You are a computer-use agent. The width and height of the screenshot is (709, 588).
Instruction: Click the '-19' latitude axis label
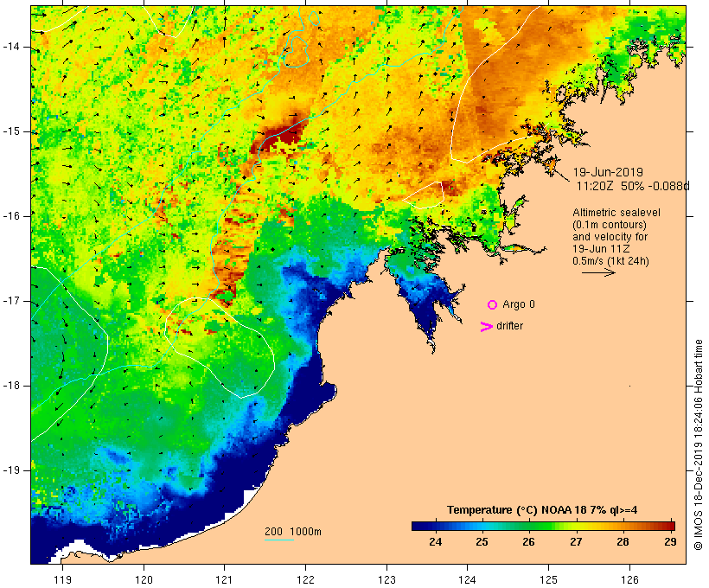11,470
